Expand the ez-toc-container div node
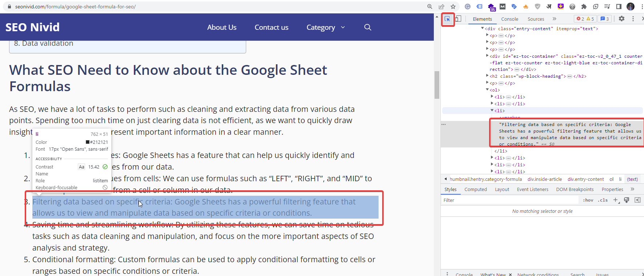Screen dimensions: 644x276 point(487,56)
